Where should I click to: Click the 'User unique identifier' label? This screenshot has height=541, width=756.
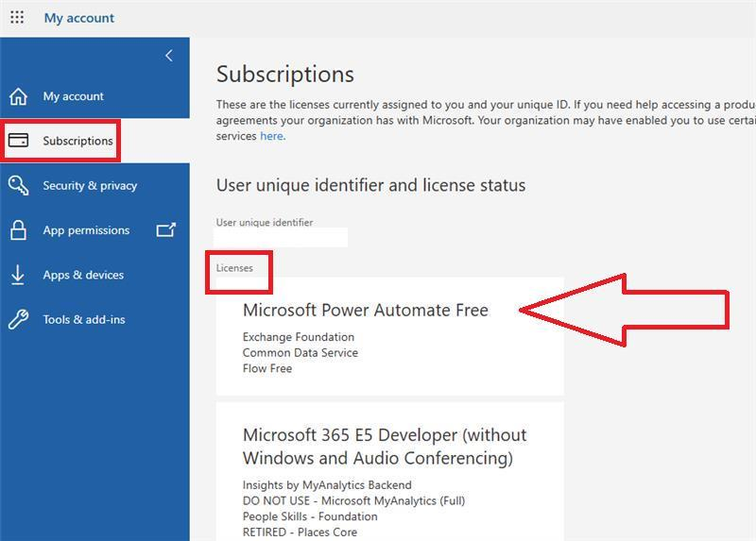coord(265,223)
